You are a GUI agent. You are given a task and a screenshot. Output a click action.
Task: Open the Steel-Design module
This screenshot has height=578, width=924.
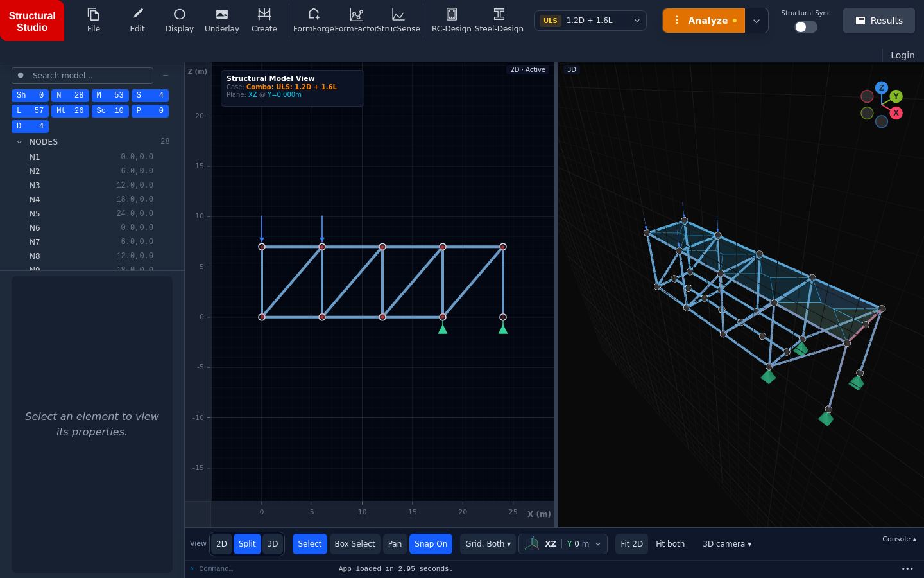click(499, 21)
